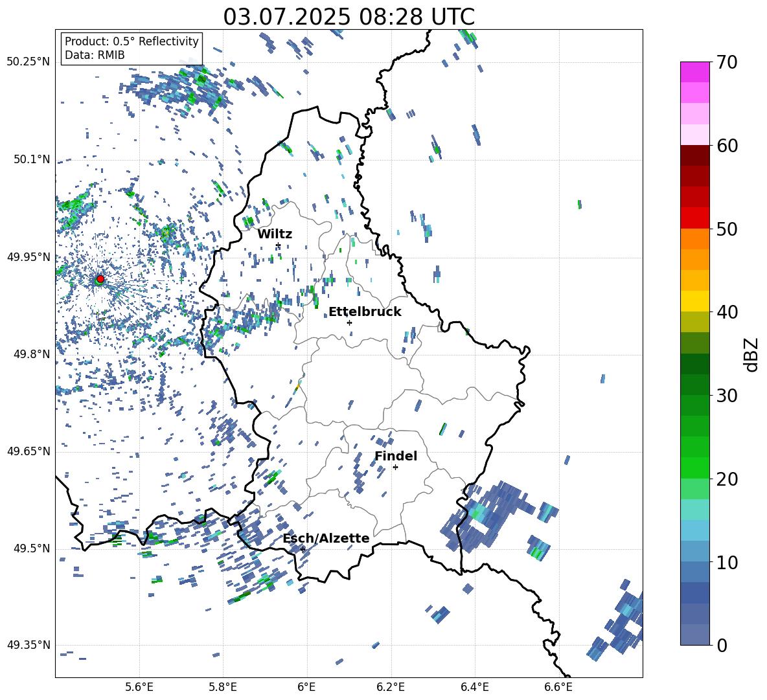Click the 49.5°N latitude label
The image size is (767, 700).
[31, 548]
